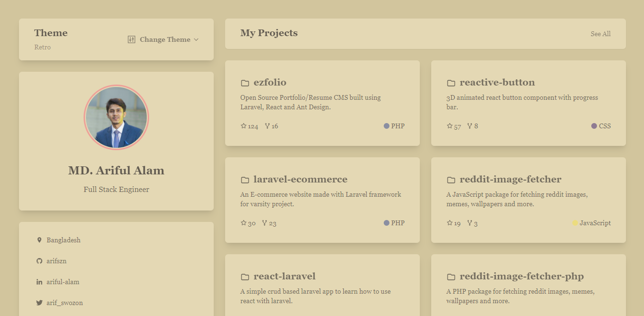Select the reactive-button project card
The height and width of the screenshot is (316, 644).
coord(528,103)
